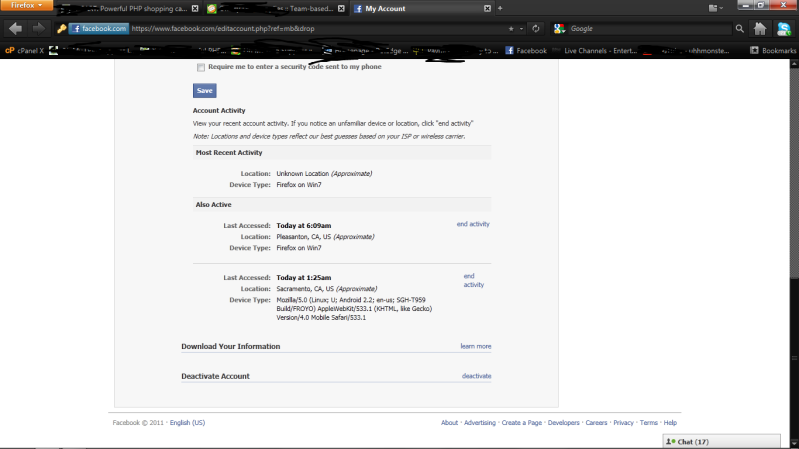Click the 'Today at 6:09am' text
This screenshot has width=799, height=449.
tap(304, 225)
